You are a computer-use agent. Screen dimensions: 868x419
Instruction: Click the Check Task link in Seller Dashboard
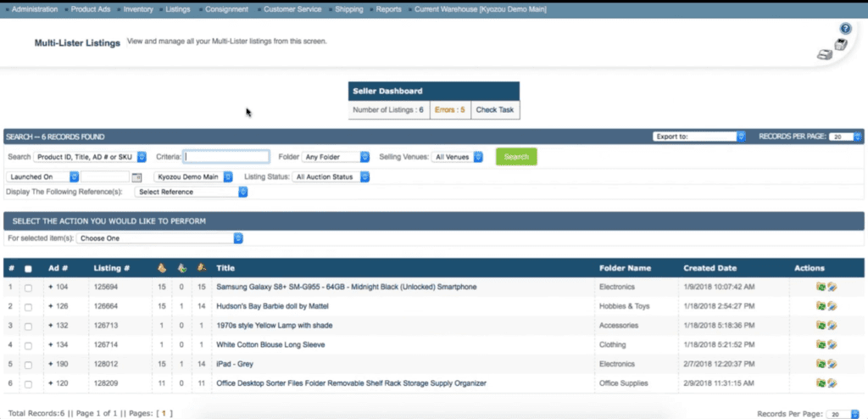pos(494,110)
